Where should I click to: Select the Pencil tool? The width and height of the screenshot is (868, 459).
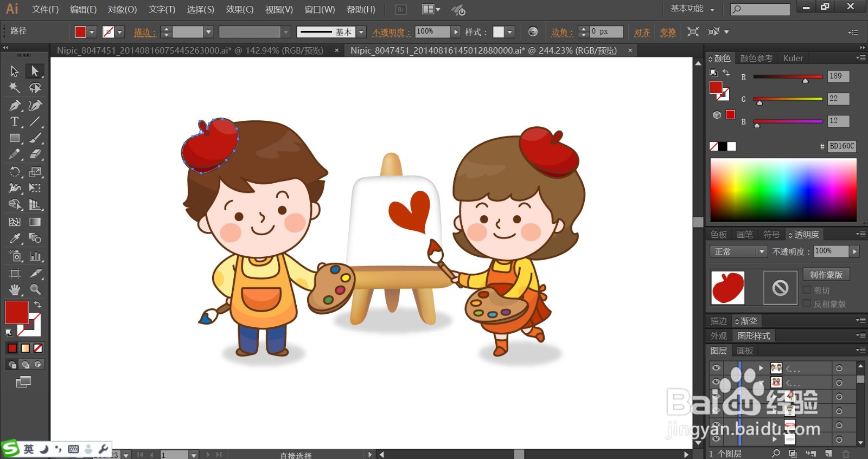[x=15, y=154]
